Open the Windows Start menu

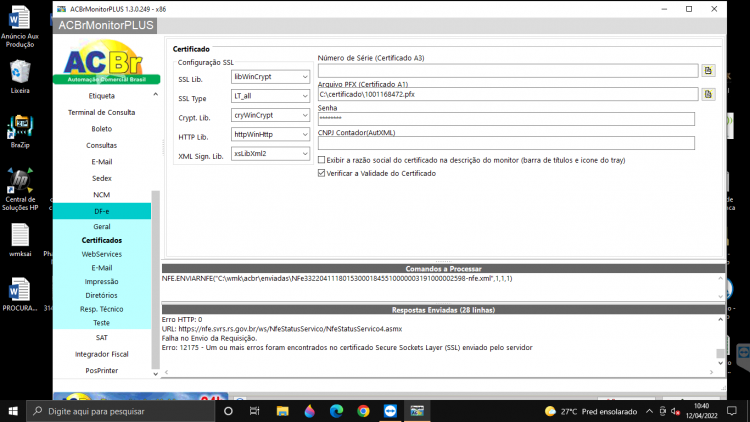point(13,411)
